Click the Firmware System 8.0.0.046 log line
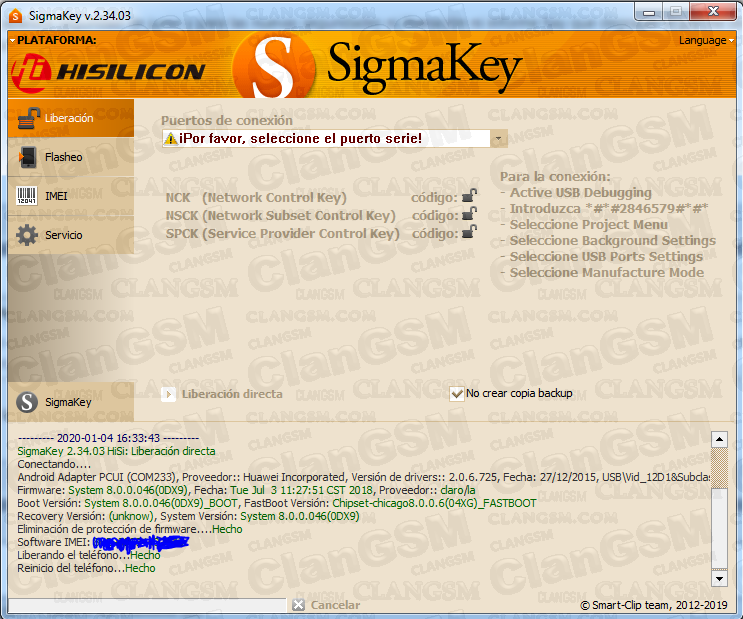Image resolution: width=743 pixels, height=619 pixels. coord(246,490)
